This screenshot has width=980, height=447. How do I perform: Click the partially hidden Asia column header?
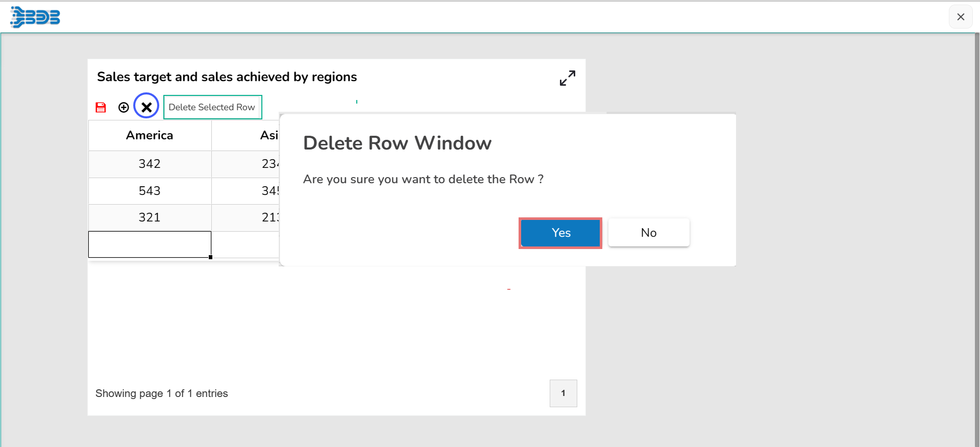(x=268, y=135)
